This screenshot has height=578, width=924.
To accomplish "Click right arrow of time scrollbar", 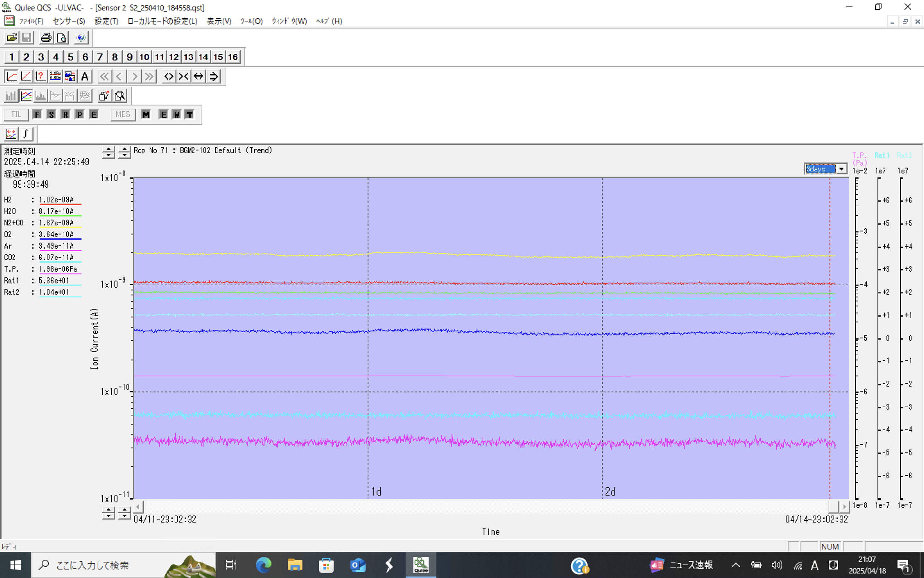I will tap(844, 507).
